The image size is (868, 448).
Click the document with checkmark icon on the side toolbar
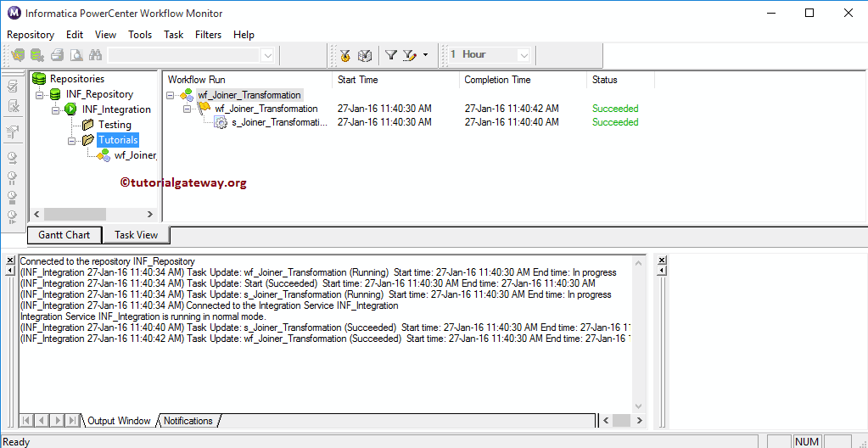tap(14, 87)
